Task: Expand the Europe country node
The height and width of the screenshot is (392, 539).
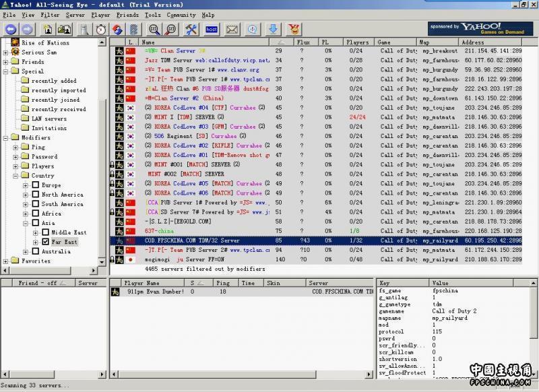Action: tap(26, 185)
